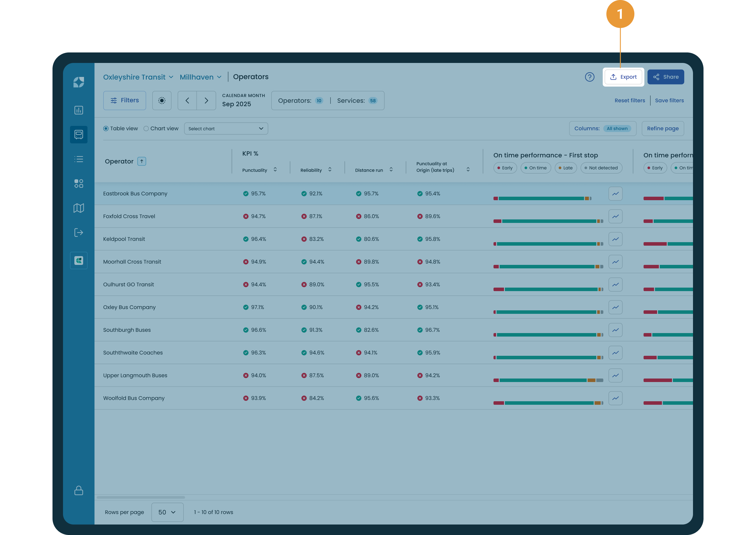Click the bus Operators icon in sidebar
This screenshot has height=535, width=756.
[x=79, y=134]
